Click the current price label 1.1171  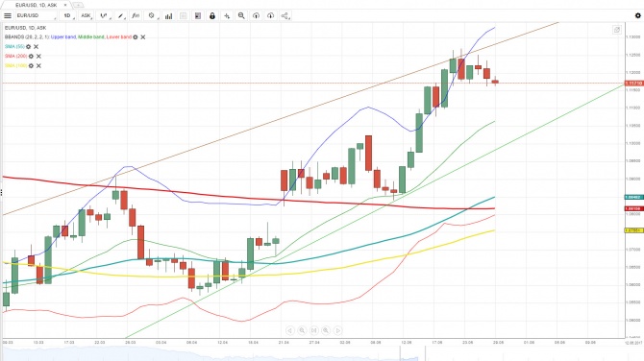click(633, 84)
